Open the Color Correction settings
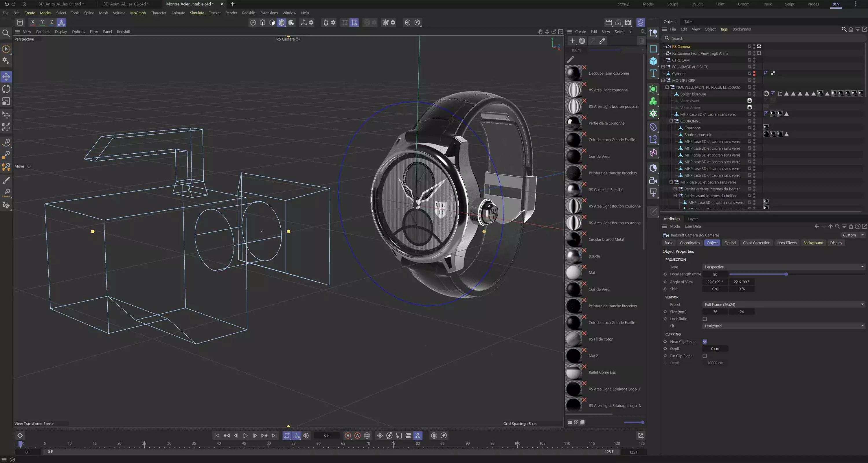Screen dimensions: 868x463 coord(757,242)
